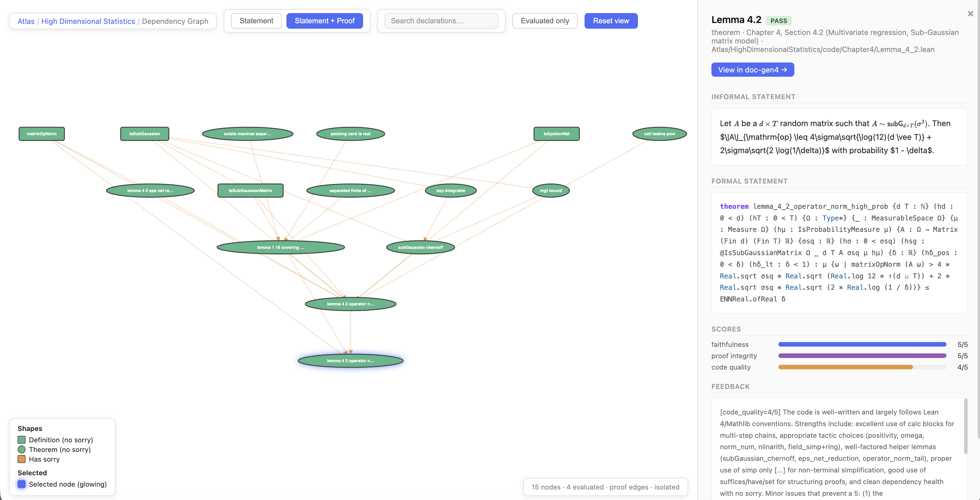Click the glowing selected lemma 4 2 operator node
The height and width of the screenshot is (500, 980).
pyautogui.click(x=350, y=361)
